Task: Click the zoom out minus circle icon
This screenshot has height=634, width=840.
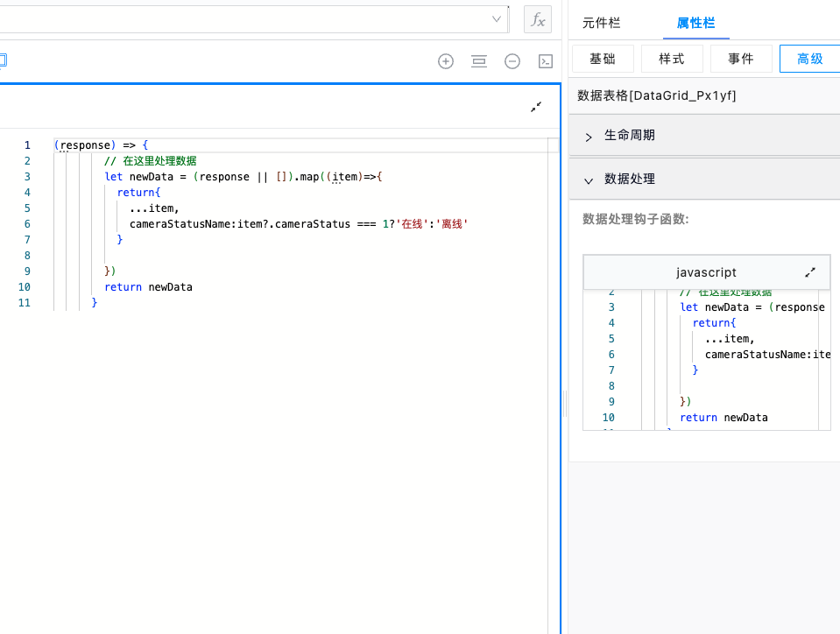Action: pyautogui.click(x=512, y=61)
